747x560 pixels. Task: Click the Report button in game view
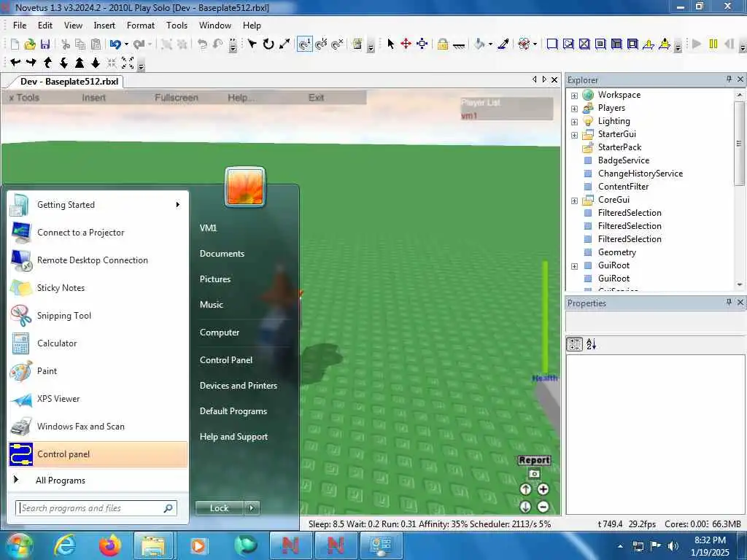(x=534, y=460)
